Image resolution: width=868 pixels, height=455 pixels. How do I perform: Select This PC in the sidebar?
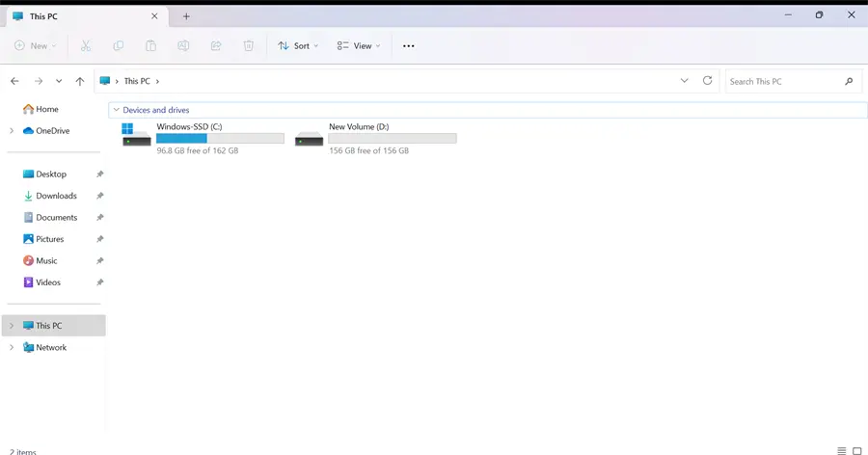53,326
